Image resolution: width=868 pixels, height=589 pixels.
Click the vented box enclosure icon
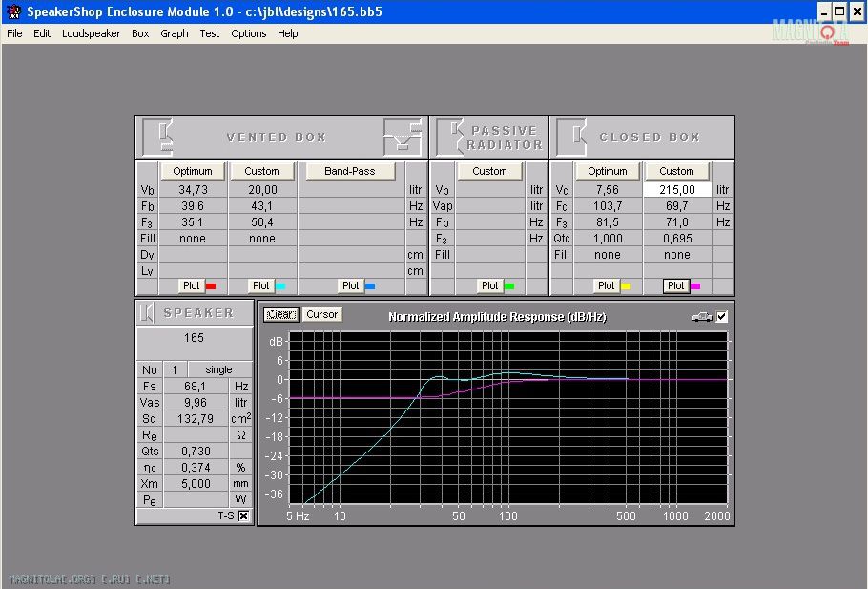157,137
